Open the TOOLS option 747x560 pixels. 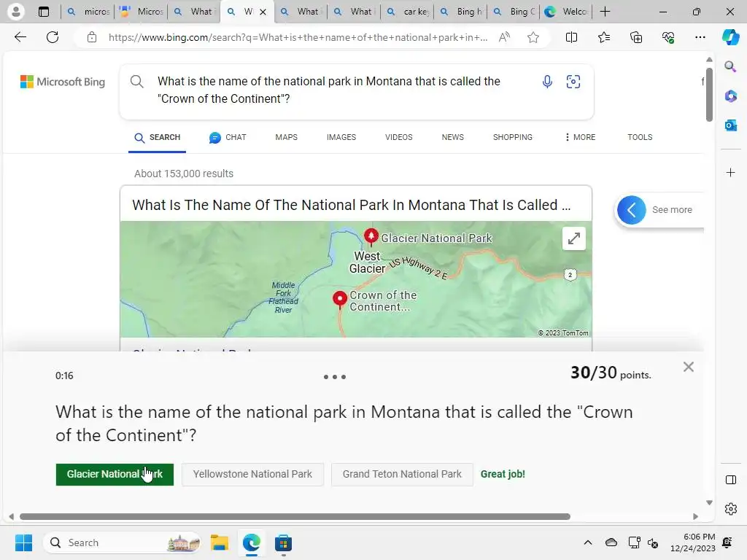640,137
